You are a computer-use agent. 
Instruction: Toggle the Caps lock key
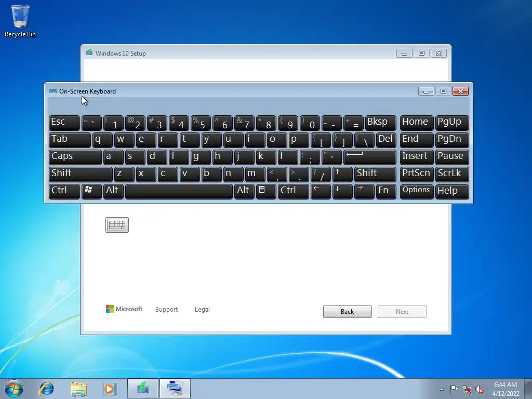(75, 157)
